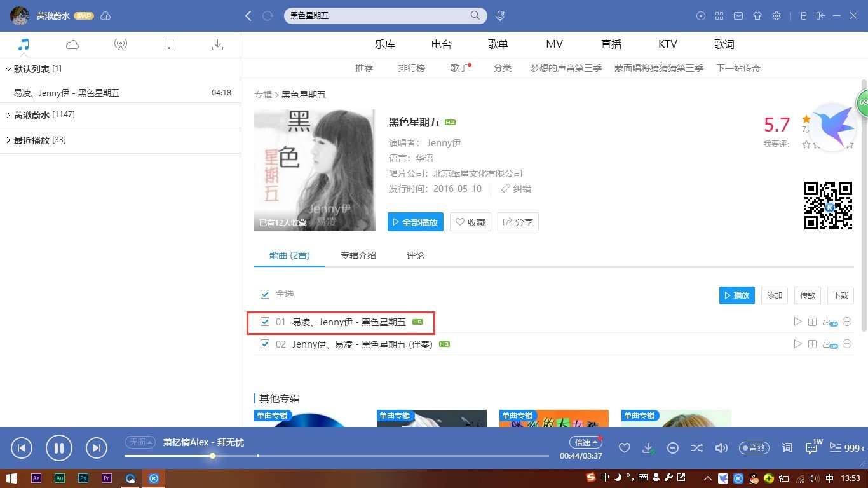868x488 pixels.
Task: Play track 02 伴奏 via triangle icon
Action: [797, 344]
